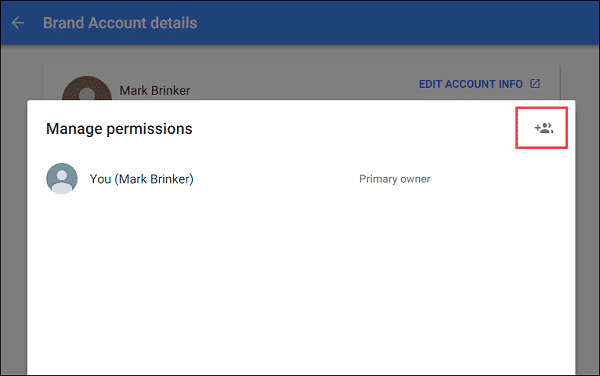Select the You (Mark Brinker) user row
Viewport: 600px width, 376px height.
click(x=301, y=179)
